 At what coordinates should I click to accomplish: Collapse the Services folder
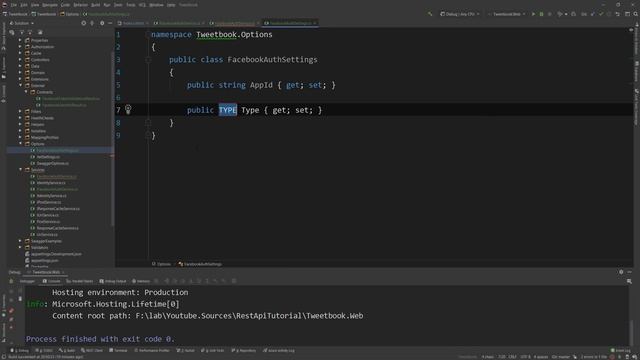click(20, 169)
